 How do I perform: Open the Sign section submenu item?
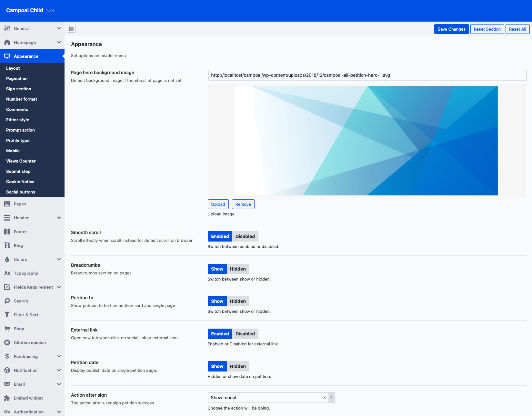[19, 89]
